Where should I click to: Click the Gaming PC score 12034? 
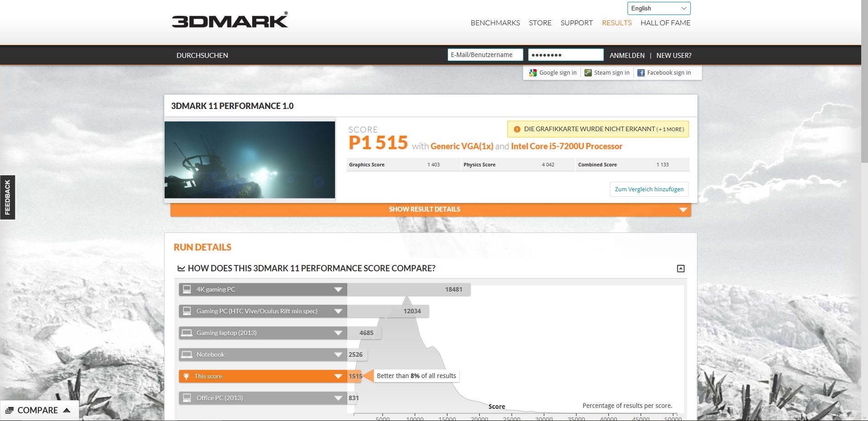coord(412,311)
